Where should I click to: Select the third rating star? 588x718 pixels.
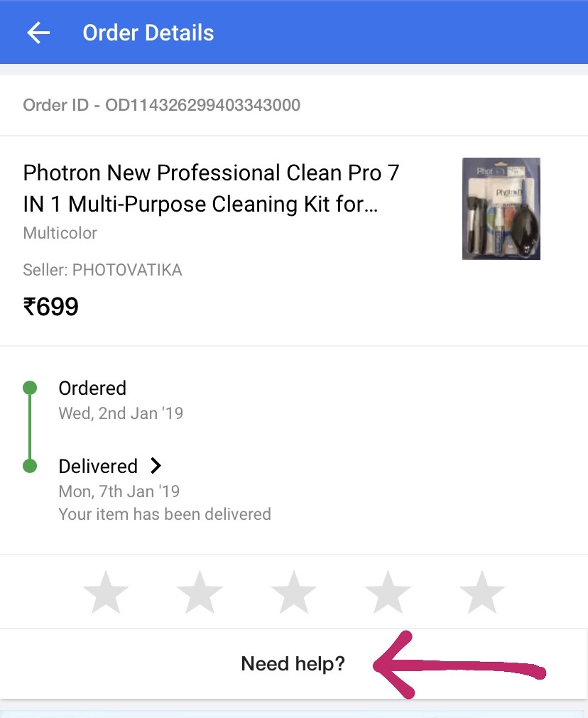click(294, 592)
